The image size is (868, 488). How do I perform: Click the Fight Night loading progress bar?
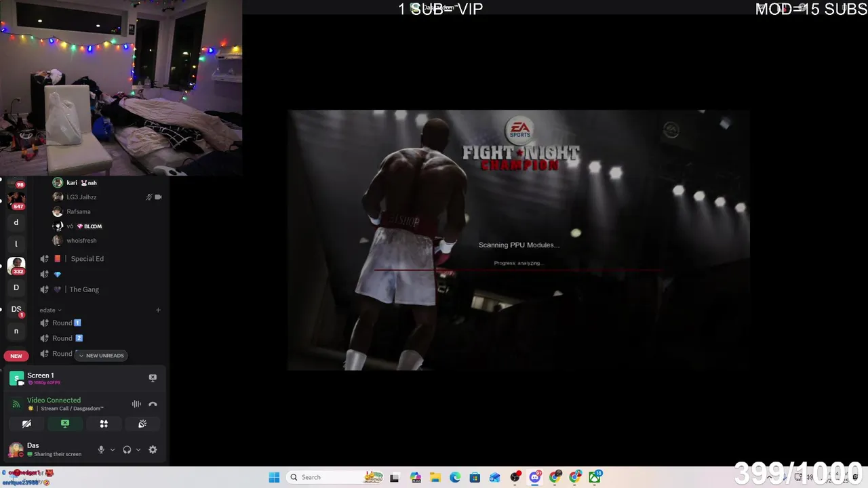[519, 269]
